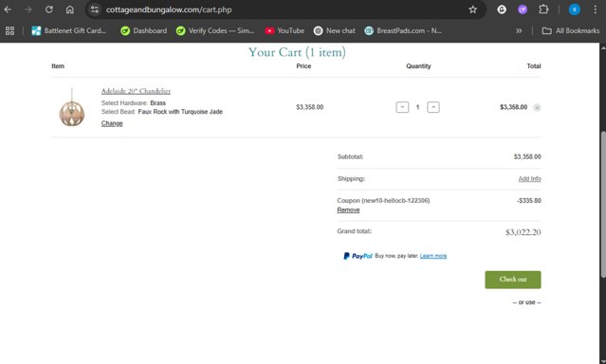Open the New chat bookmark

[x=335, y=31]
